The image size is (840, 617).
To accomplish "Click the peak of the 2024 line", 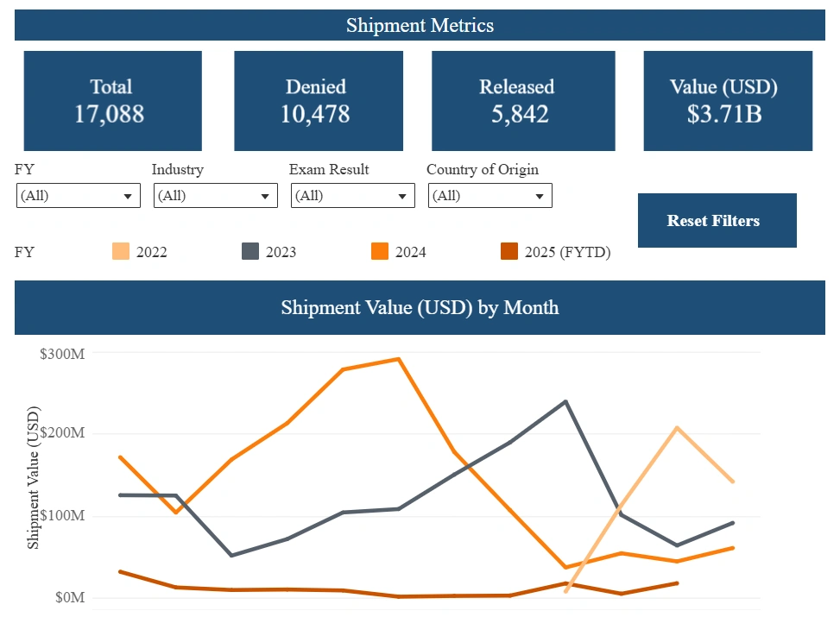I will 397,357.
